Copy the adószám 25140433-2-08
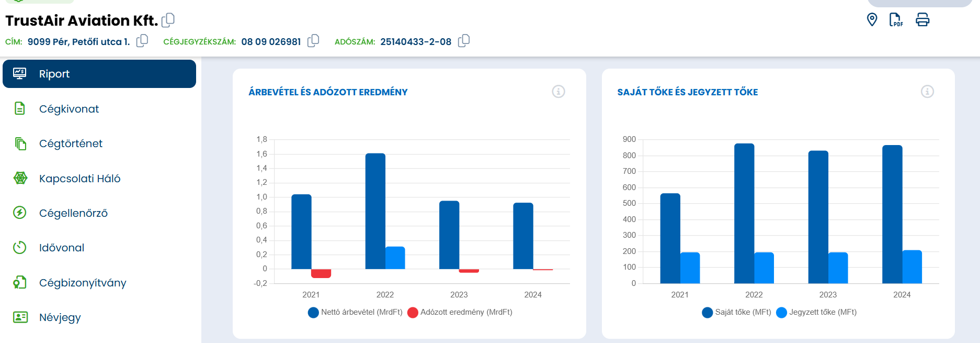980x343 pixels. (x=464, y=41)
